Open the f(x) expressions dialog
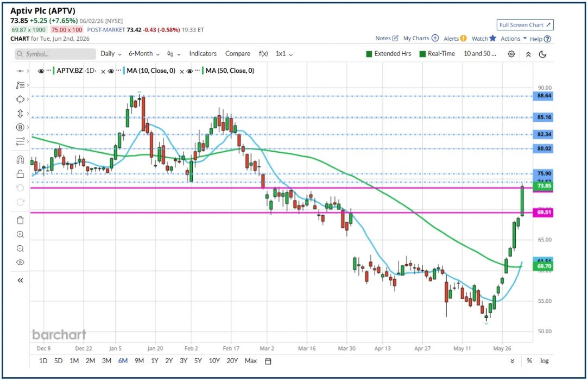The width and height of the screenshot is (588, 380). [263, 54]
